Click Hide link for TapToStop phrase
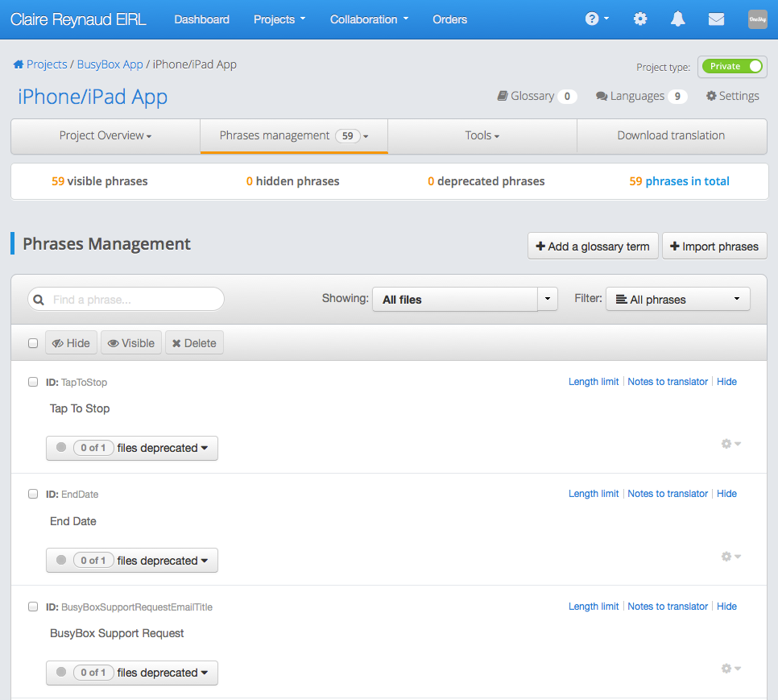The height and width of the screenshot is (700, 778). 726,382
